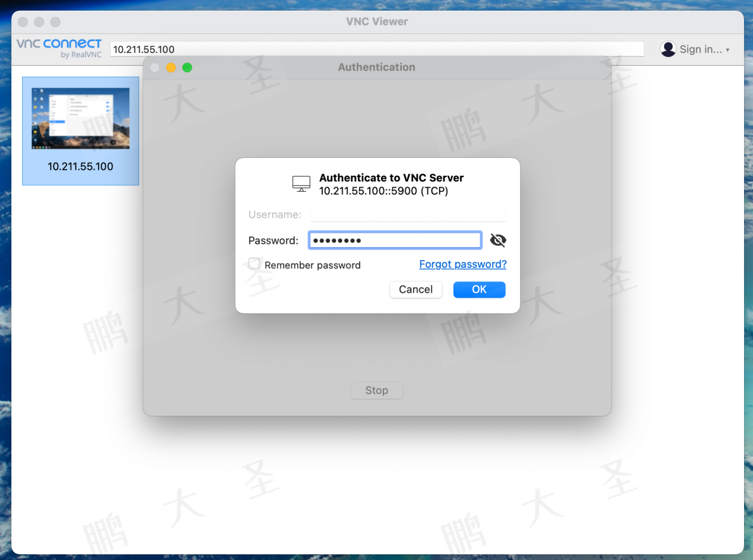The image size is (753, 560).
Task: Click the Cancel button
Action: click(x=415, y=289)
